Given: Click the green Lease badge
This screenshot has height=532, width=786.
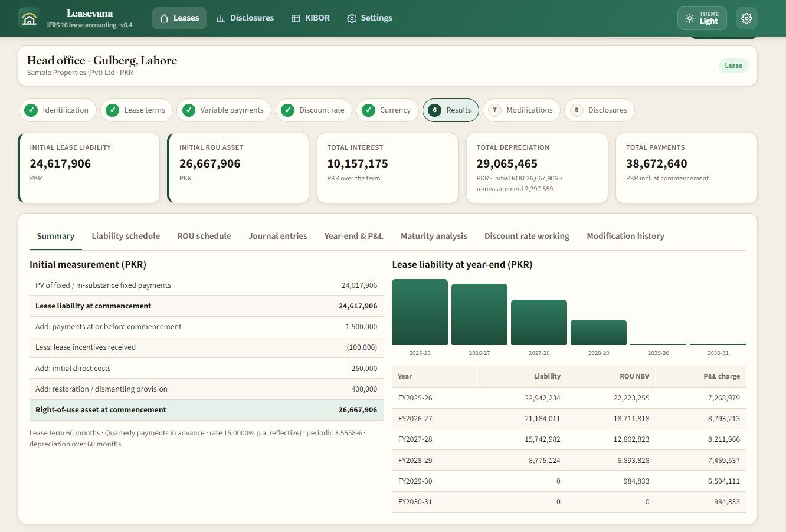Looking at the screenshot, I should point(733,66).
